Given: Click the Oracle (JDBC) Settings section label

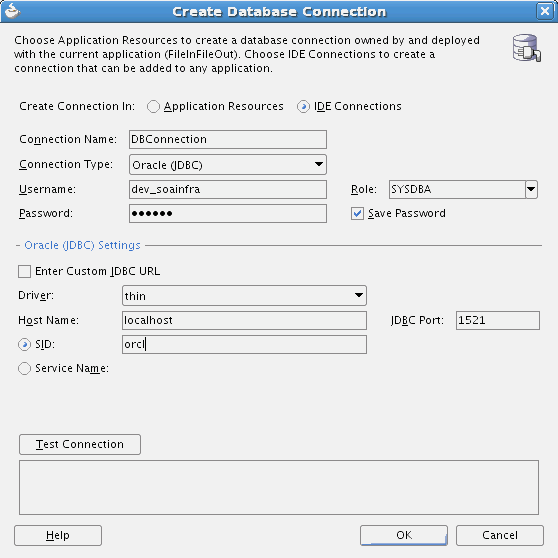Looking at the screenshot, I should (x=82, y=245).
